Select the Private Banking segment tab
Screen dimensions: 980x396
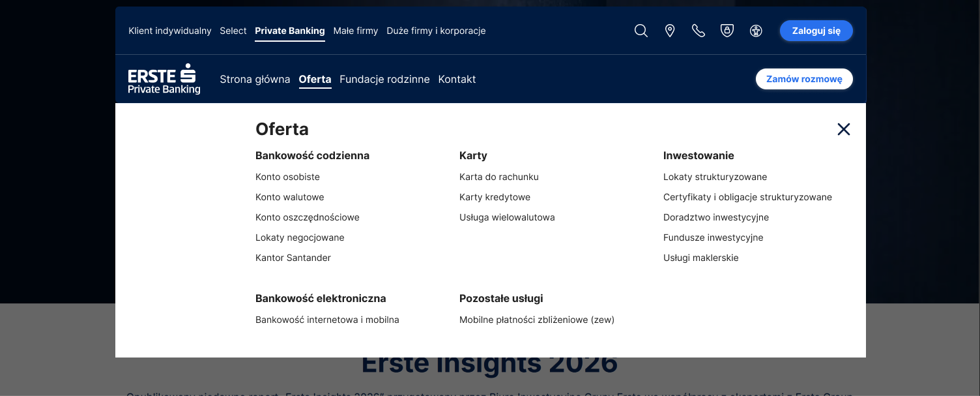point(290,31)
